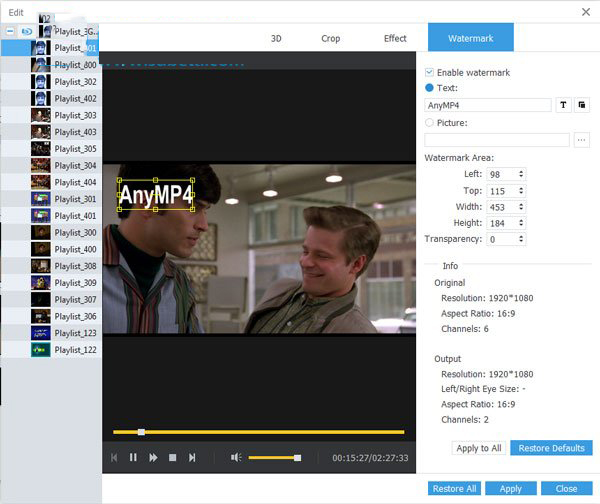Click the Restore Defaults button
Screen dimensions: 600x504
pos(551,448)
